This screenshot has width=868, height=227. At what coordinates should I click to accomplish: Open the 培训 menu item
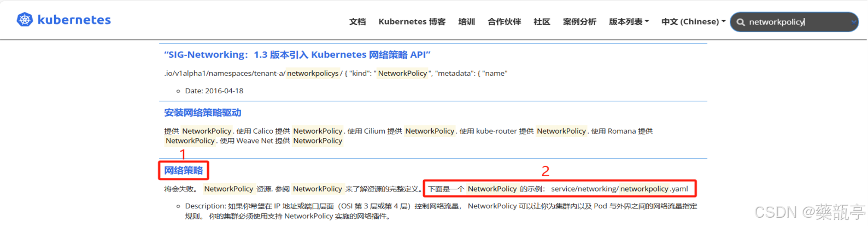pos(467,22)
